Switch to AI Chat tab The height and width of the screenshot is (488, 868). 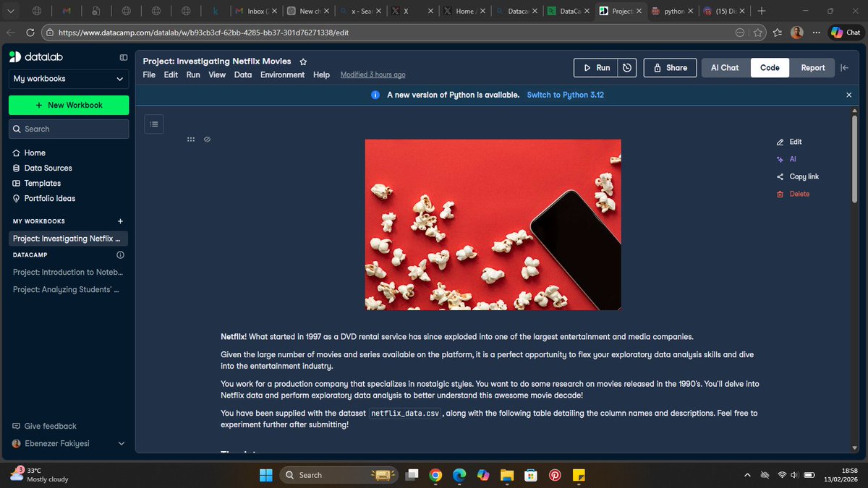click(x=726, y=67)
